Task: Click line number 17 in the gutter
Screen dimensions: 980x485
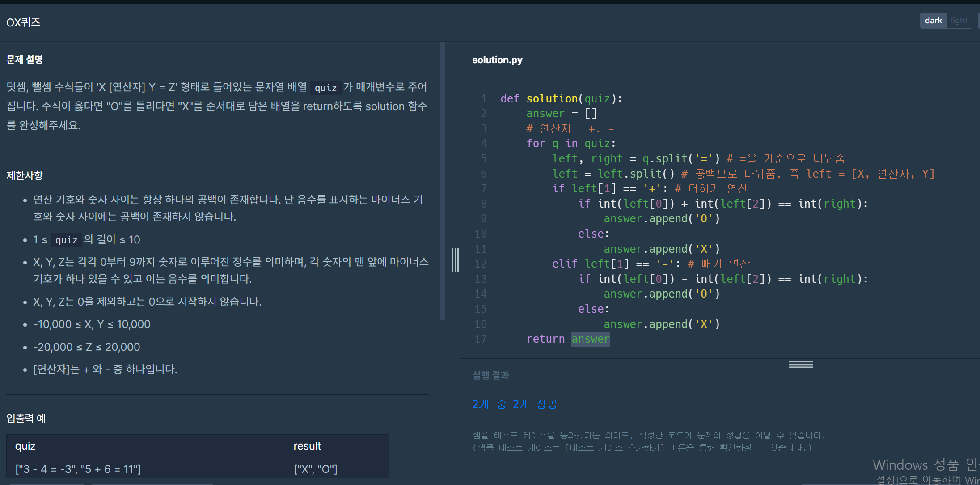Action: pos(480,339)
